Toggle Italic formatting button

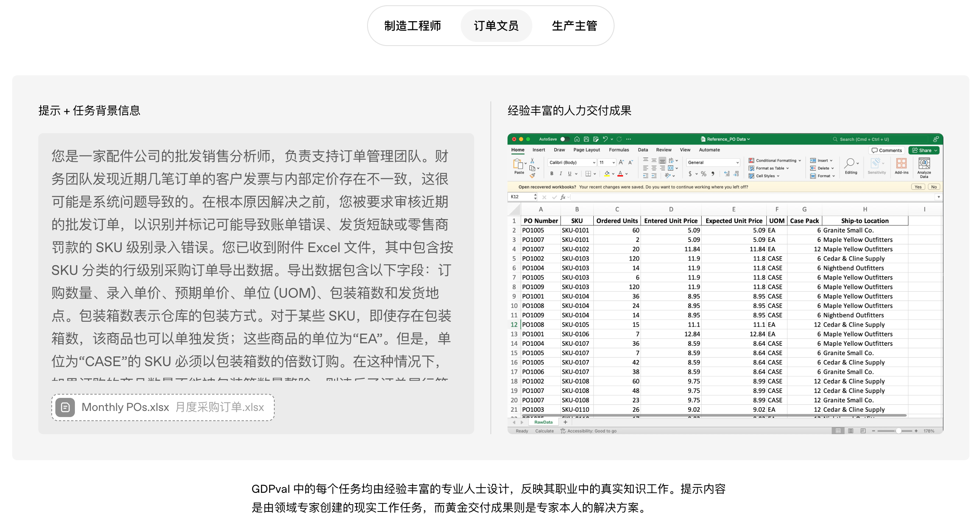pos(561,174)
